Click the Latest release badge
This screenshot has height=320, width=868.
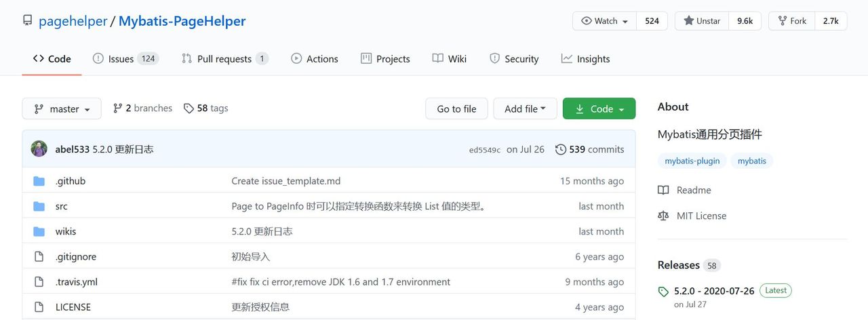click(x=776, y=290)
